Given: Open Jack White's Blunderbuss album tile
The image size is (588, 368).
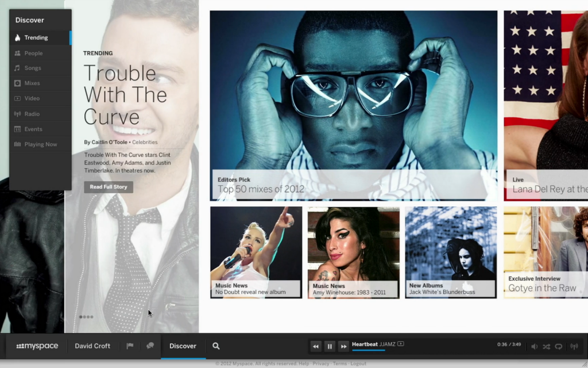Looking at the screenshot, I should click(x=451, y=252).
